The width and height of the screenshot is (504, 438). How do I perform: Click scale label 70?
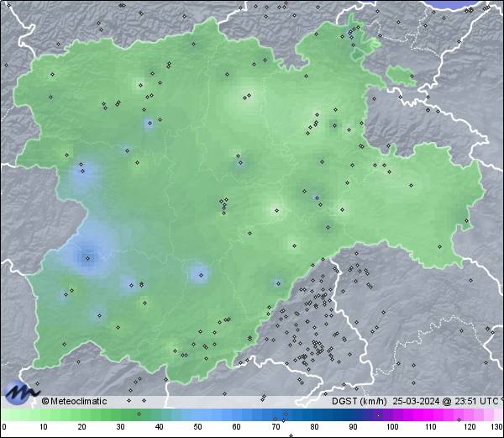[276, 426]
